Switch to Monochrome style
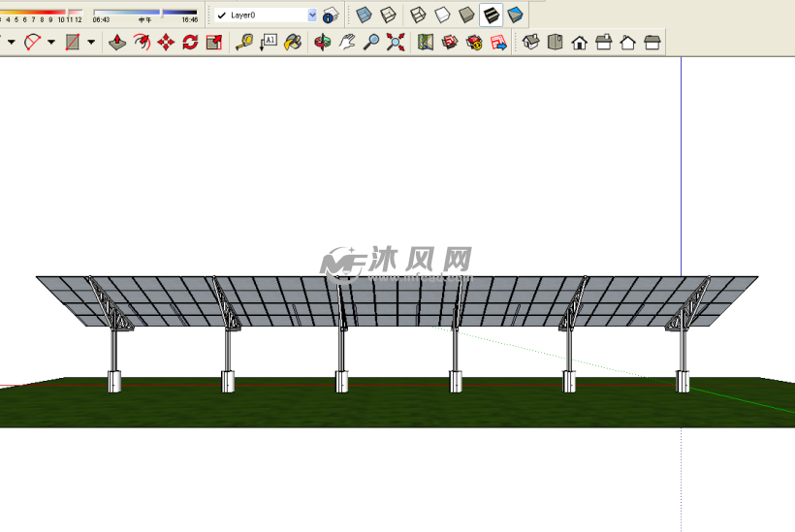 pyautogui.click(x=515, y=16)
